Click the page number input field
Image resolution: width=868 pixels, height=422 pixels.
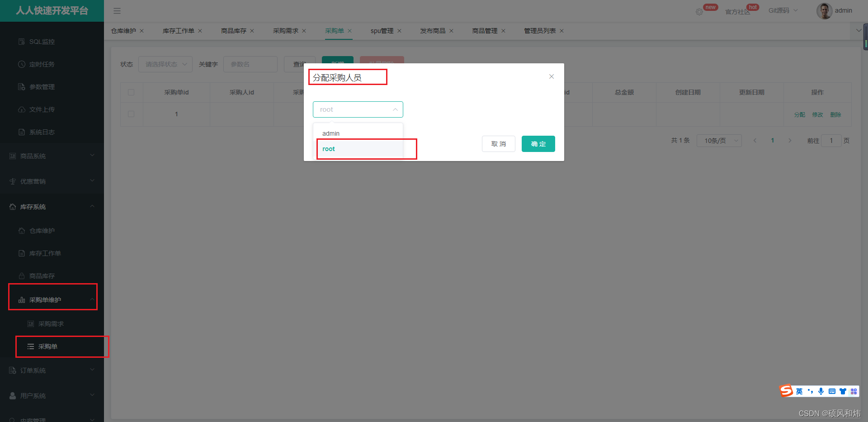[831, 140]
